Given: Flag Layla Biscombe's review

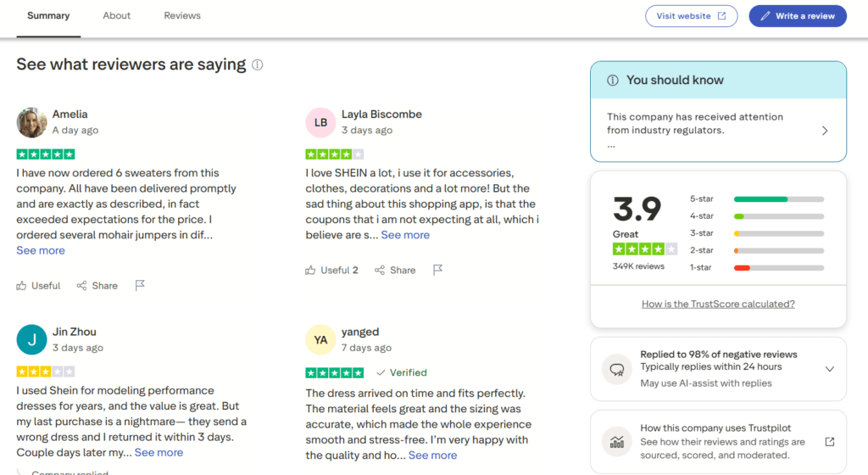Looking at the screenshot, I should click(x=438, y=270).
